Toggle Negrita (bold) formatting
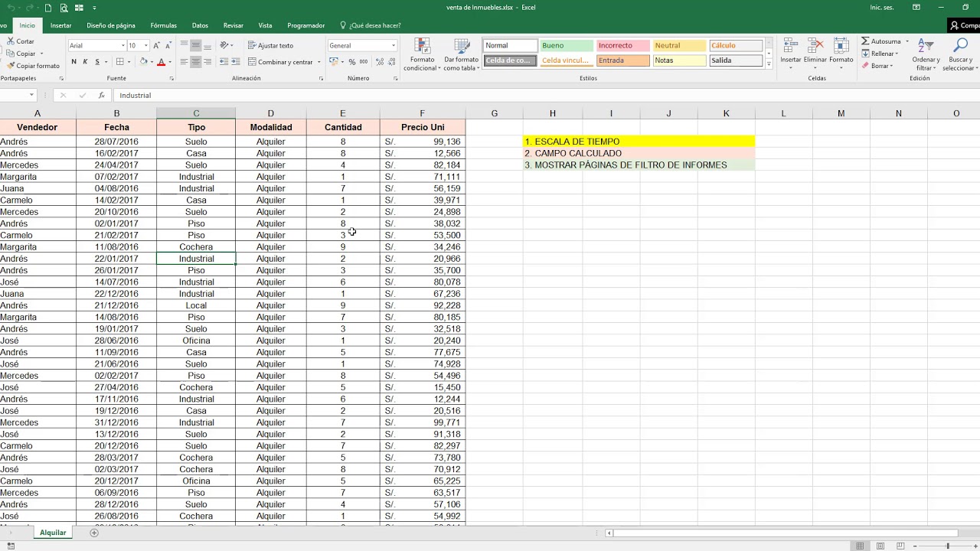Image resolution: width=980 pixels, height=551 pixels. click(x=74, y=62)
